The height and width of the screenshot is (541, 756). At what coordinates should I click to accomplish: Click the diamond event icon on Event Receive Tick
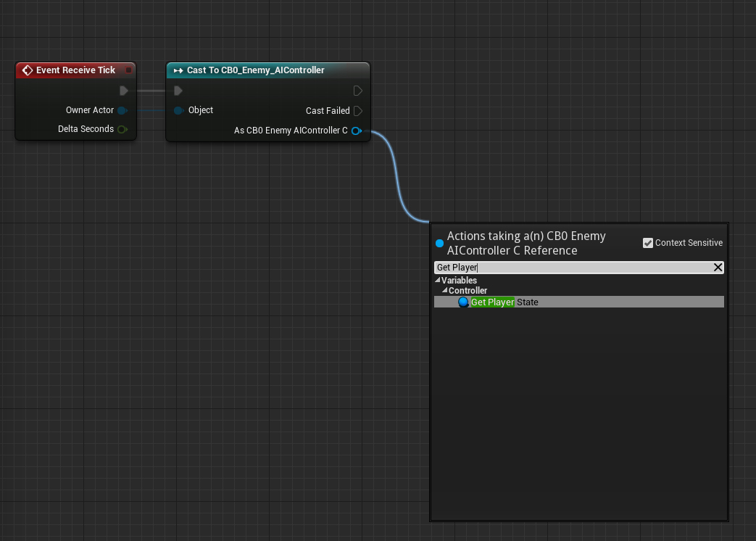(27, 70)
